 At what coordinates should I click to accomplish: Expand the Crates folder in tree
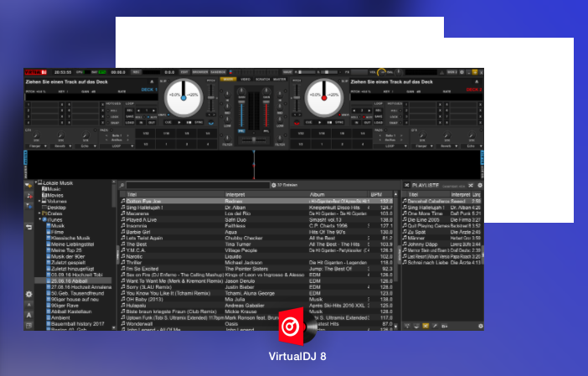tap(39, 214)
